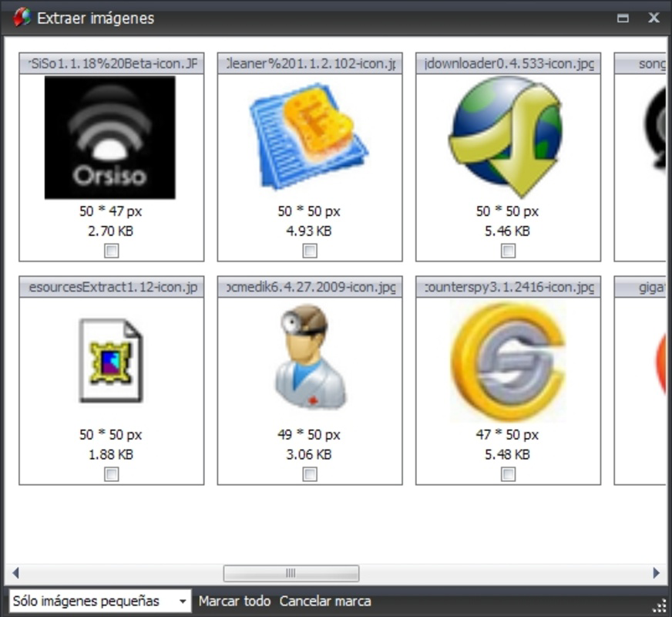Click the DocMedik doctor icon thumbnail
This screenshot has height=617, width=672.
308,361
